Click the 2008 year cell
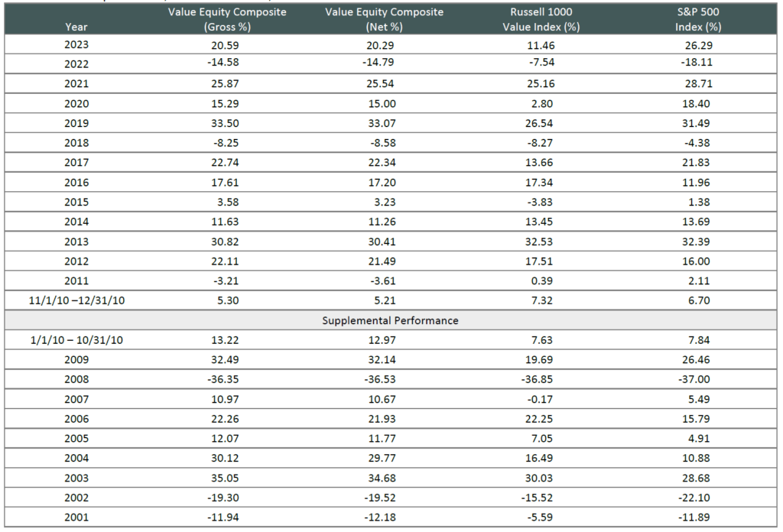Screen dimensions: 783x532 (x=76, y=379)
